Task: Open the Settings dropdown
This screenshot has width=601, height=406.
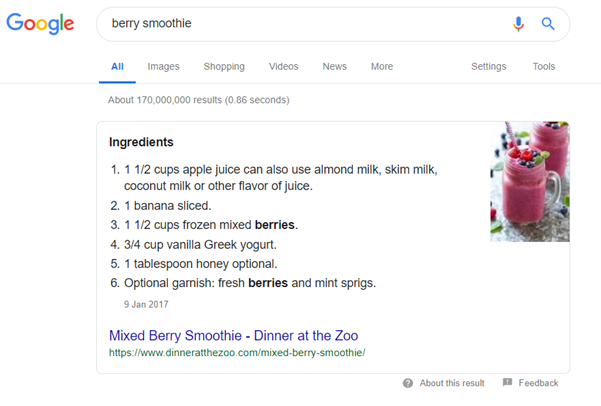Action: click(x=488, y=66)
